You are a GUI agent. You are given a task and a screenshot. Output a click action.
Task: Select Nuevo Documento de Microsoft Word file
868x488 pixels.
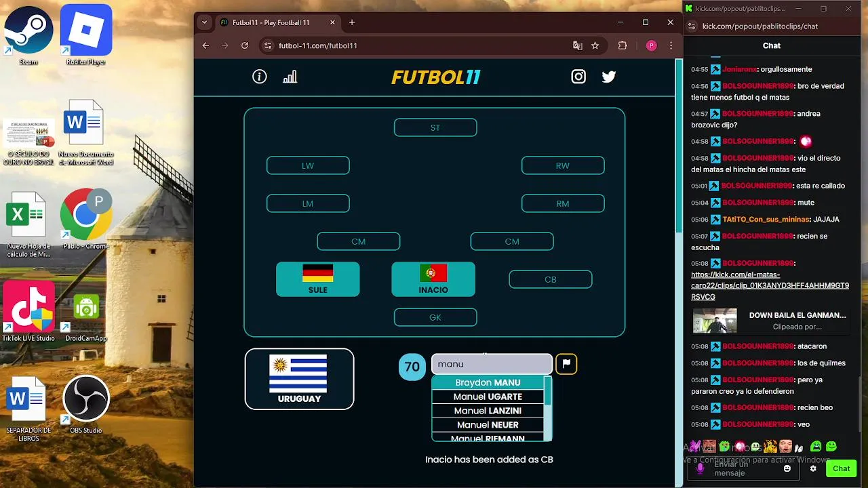(86, 133)
